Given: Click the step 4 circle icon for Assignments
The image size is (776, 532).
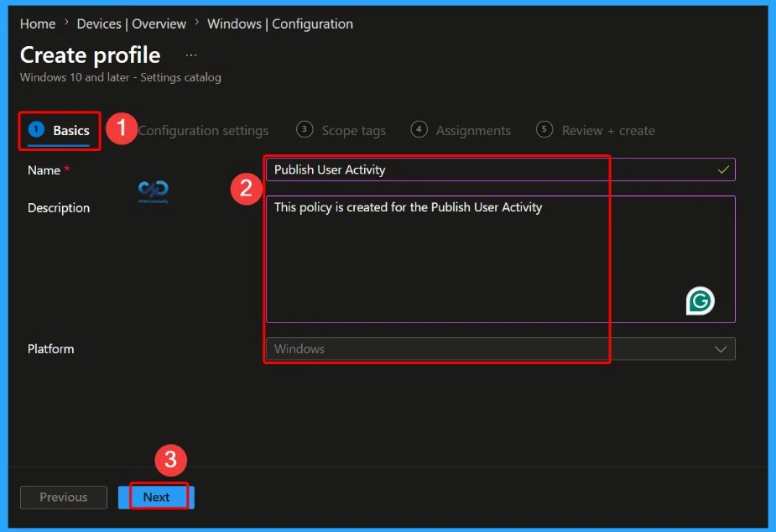Looking at the screenshot, I should pos(419,130).
